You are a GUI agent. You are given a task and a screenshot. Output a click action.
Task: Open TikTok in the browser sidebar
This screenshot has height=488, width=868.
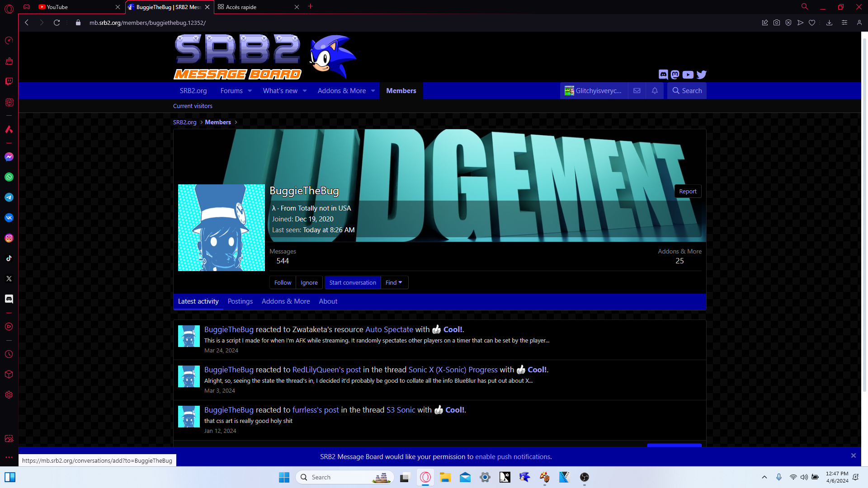pos(9,258)
